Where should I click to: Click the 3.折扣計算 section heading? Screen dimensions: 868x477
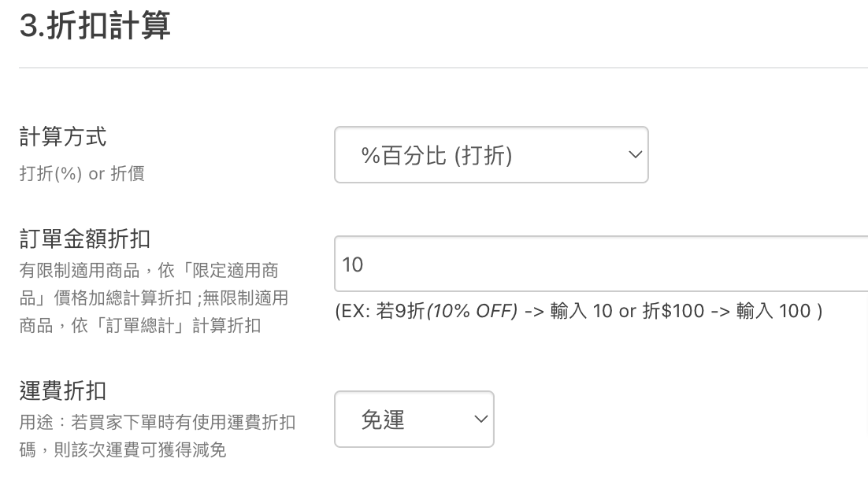95,28
